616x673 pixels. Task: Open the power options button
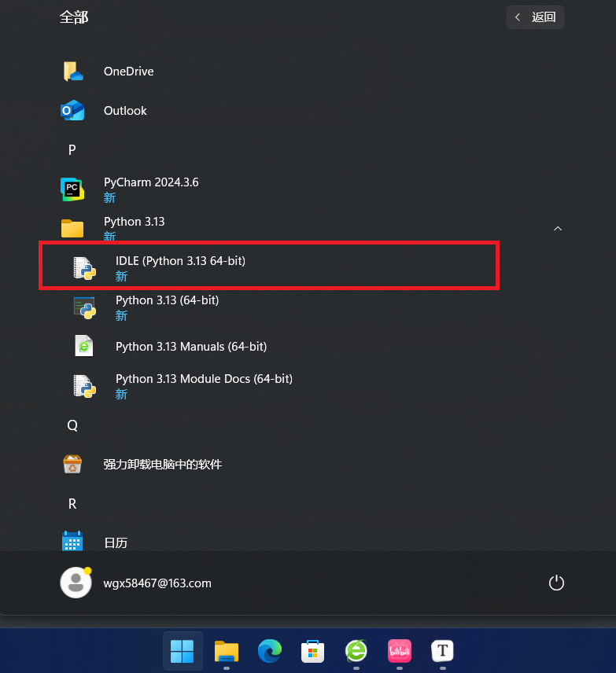point(556,583)
